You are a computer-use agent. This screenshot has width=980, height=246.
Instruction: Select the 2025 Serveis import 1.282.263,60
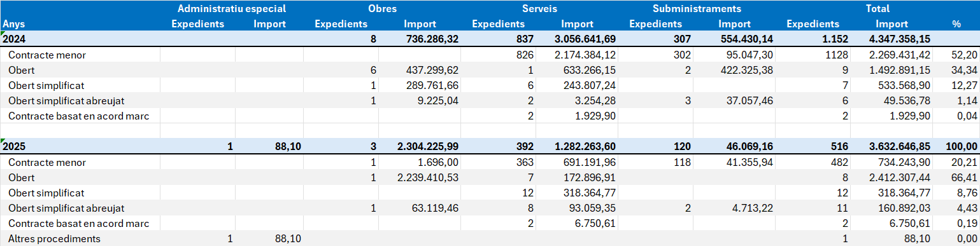coord(585,146)
